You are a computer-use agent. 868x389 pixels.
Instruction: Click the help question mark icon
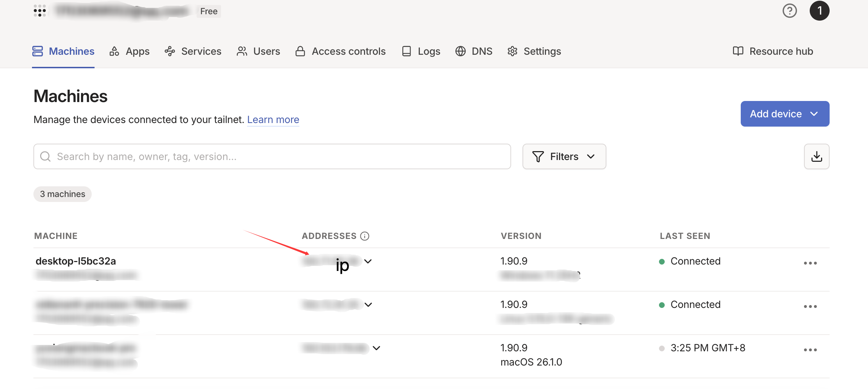pyautogui.click(x=789, y=11)
